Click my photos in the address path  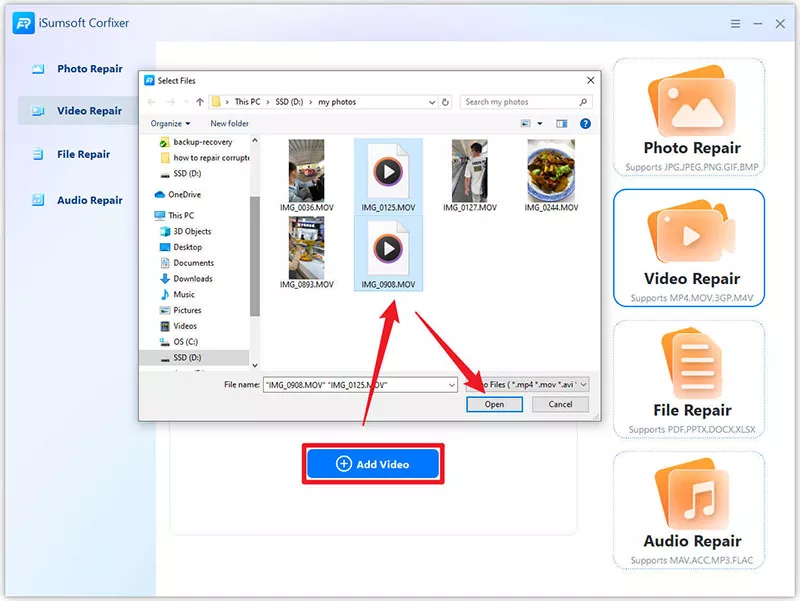pyautogui.click(x=337, y=102)
